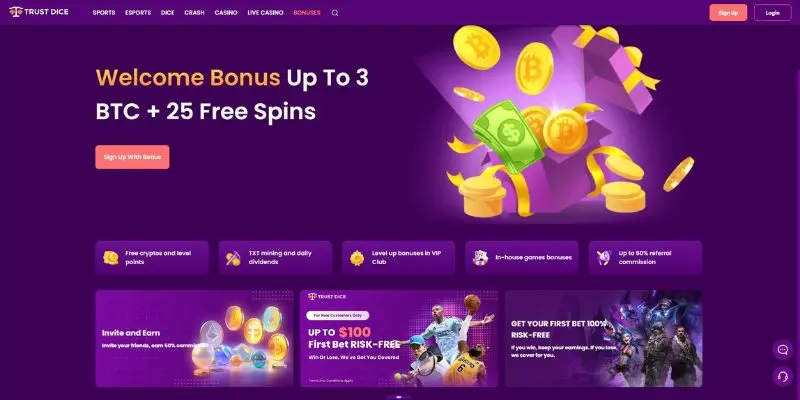
Task: Open the Crash game page
Action: point(194,13)
